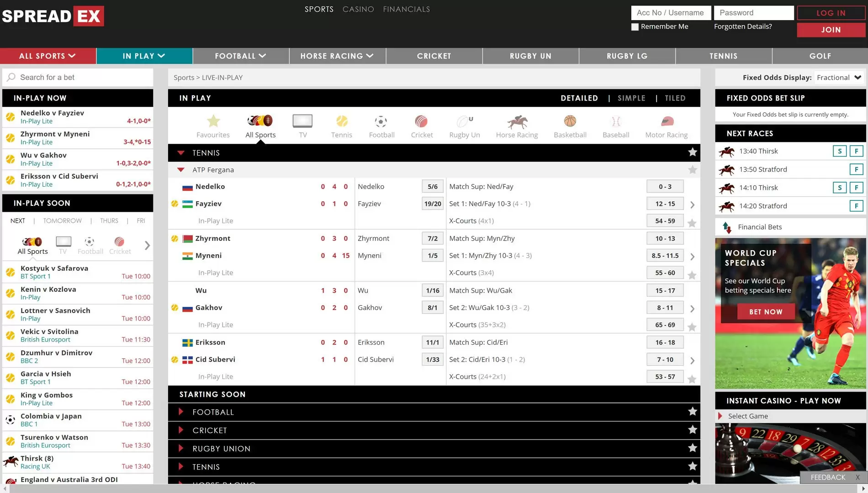Open the IN PLAY dropdown menu

point(144,56)
